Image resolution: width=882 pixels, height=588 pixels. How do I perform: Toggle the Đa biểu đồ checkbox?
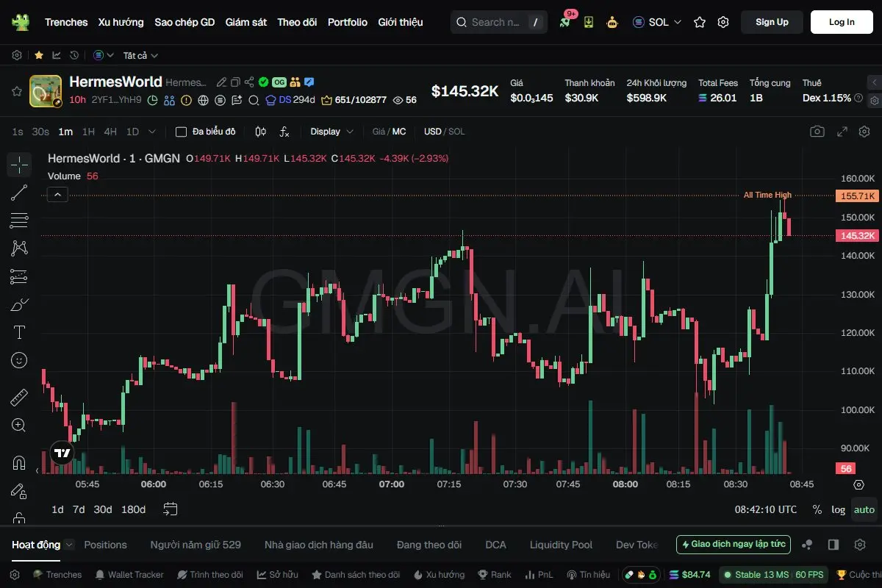[181, 132]
